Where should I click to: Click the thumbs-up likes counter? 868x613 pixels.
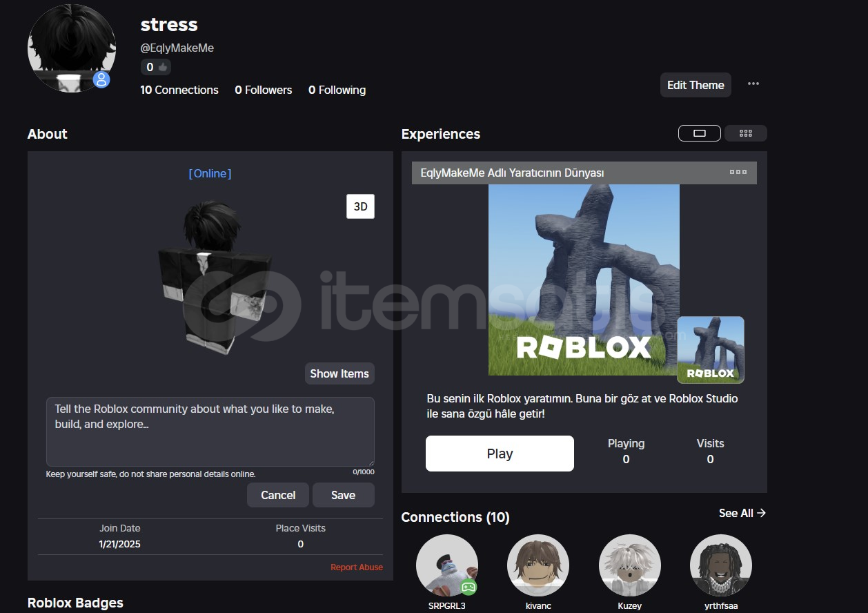[156, 67]
